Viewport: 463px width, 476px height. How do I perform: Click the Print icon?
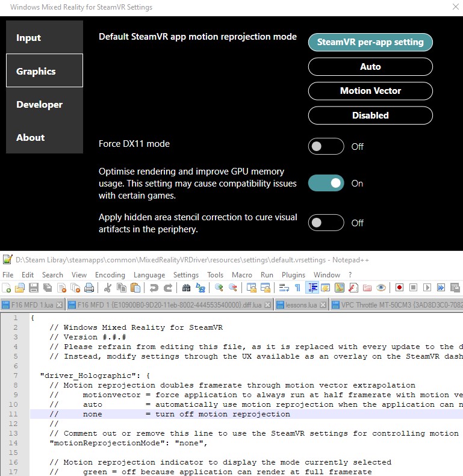[x=89, y=288]
